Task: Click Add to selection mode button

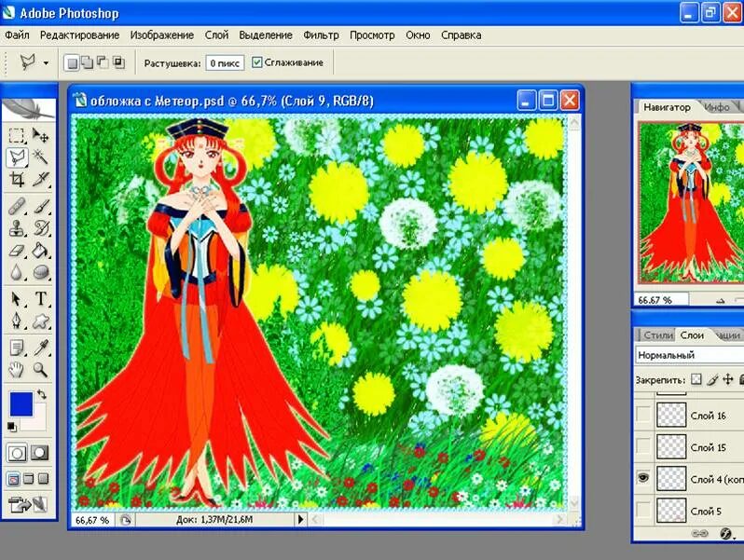Action: coord(88,62)
